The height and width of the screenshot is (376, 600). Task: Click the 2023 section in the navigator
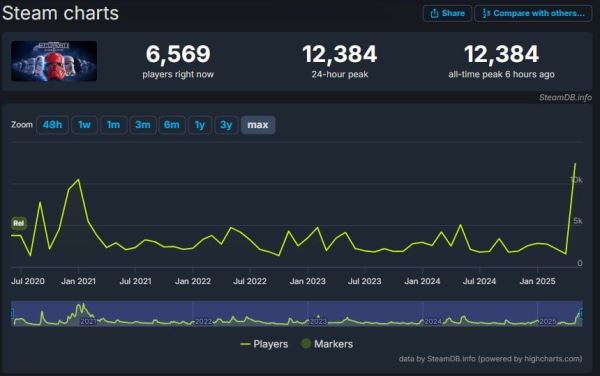click(x=318, y=321)
